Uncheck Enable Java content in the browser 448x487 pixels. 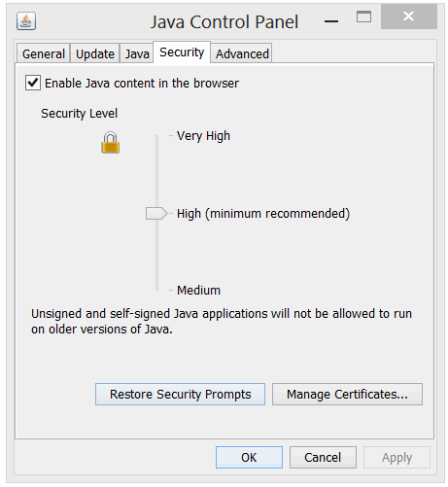(x=33, y=83)
